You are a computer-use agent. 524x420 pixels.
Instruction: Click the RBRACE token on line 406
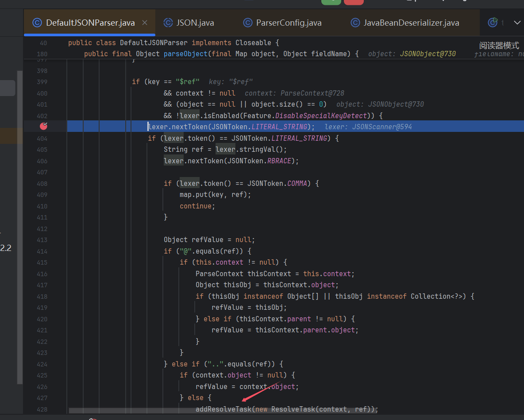[x=279, y=161]
